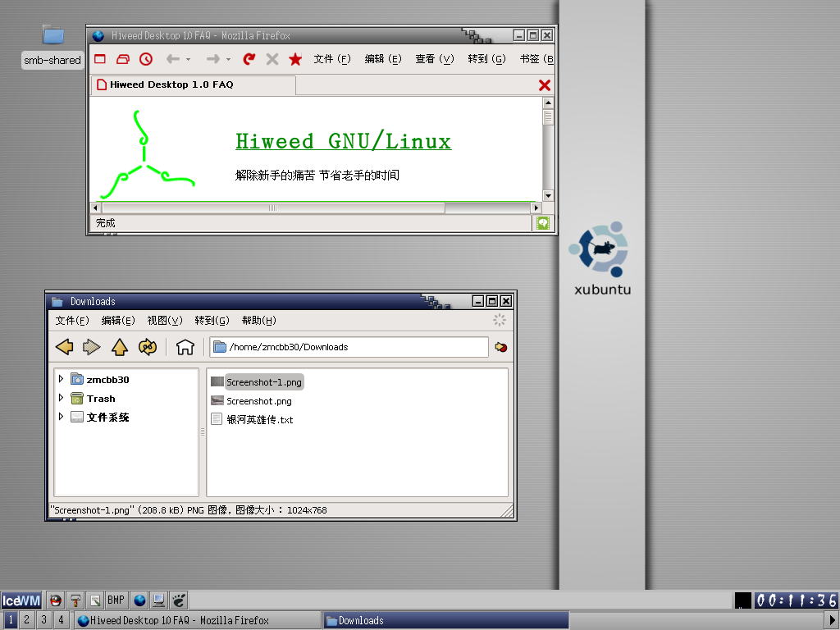Follow Hiweed GNU/Linux heading link
This screenshot has width=840, height=630.
344,141
